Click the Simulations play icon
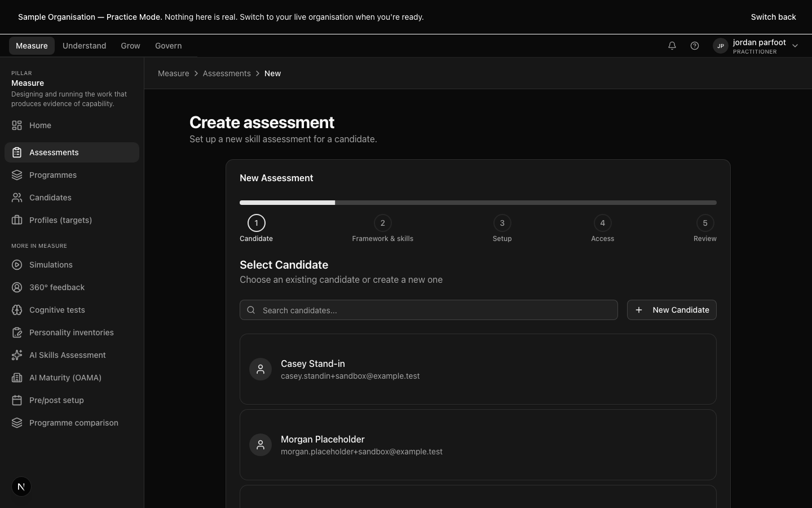 tap(17, 265)
